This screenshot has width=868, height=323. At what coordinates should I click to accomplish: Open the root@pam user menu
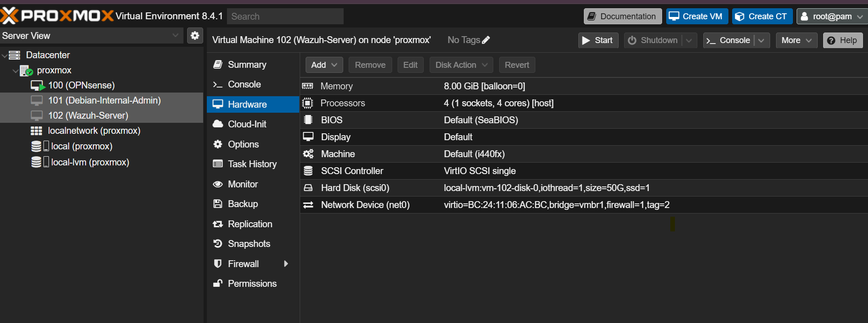point(831,16)
